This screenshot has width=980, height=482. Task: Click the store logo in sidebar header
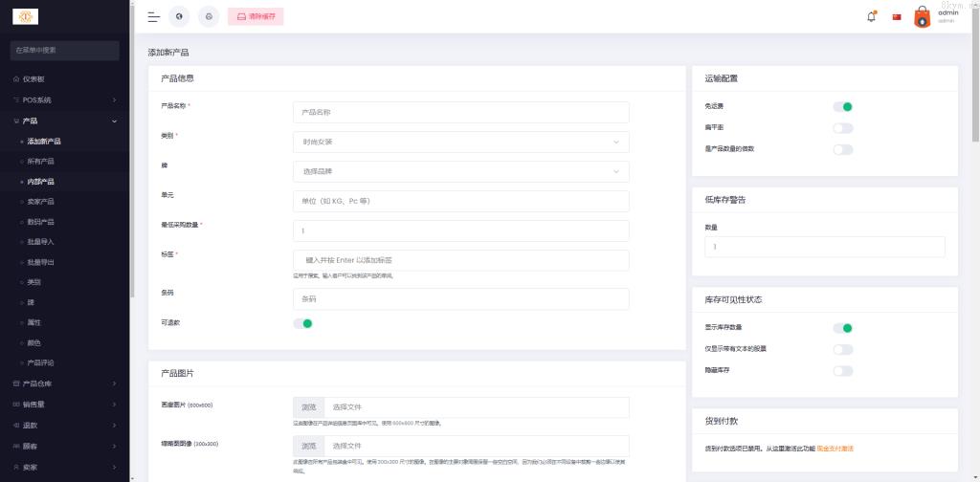coord(25,16)
